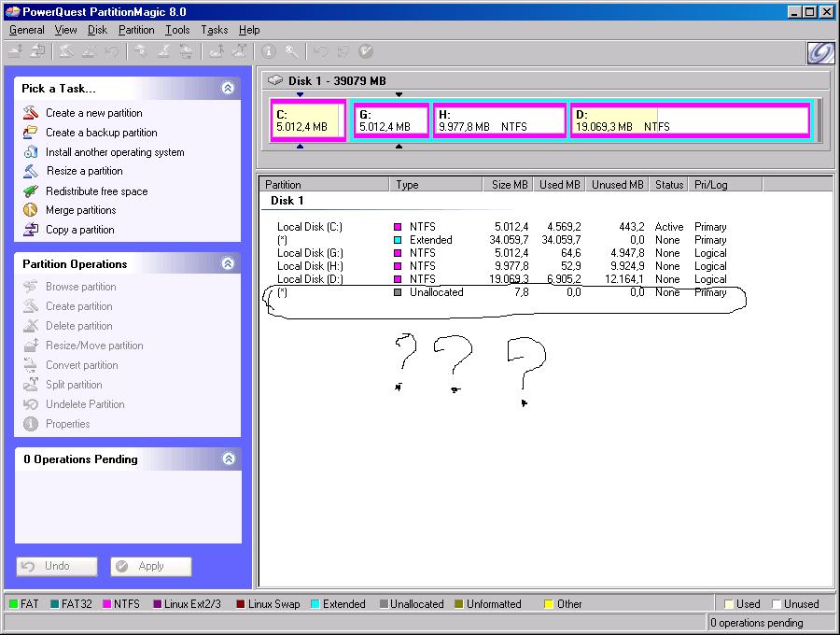Viewport: 840px width, 635px height.
Task: Click the Unformatted legend swatch
Action: coord(458,604)
